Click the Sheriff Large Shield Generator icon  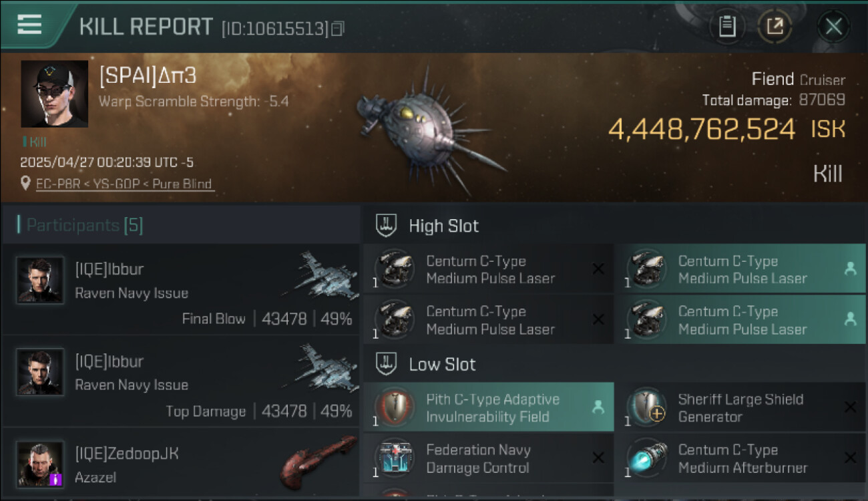coord(646,407)
